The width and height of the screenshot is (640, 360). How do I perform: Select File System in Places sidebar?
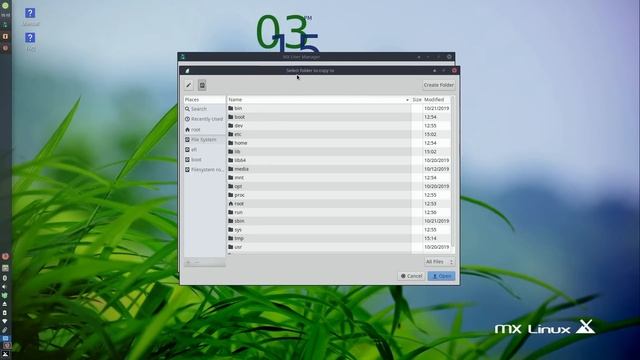click(204, 140)
